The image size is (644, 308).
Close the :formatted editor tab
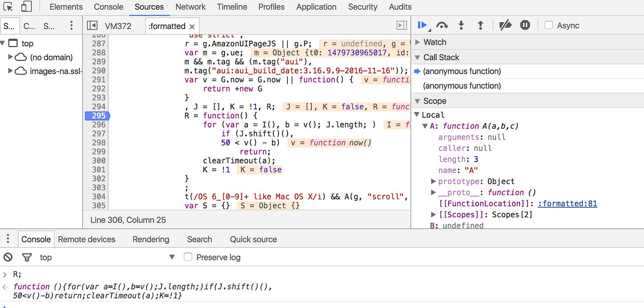(192, 27)
